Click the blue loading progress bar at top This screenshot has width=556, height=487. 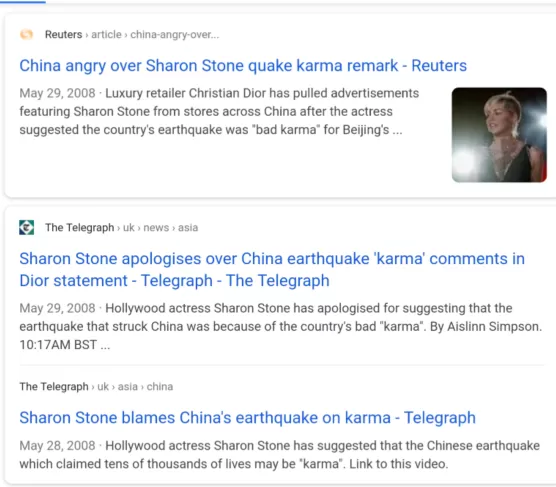(23, 1)
